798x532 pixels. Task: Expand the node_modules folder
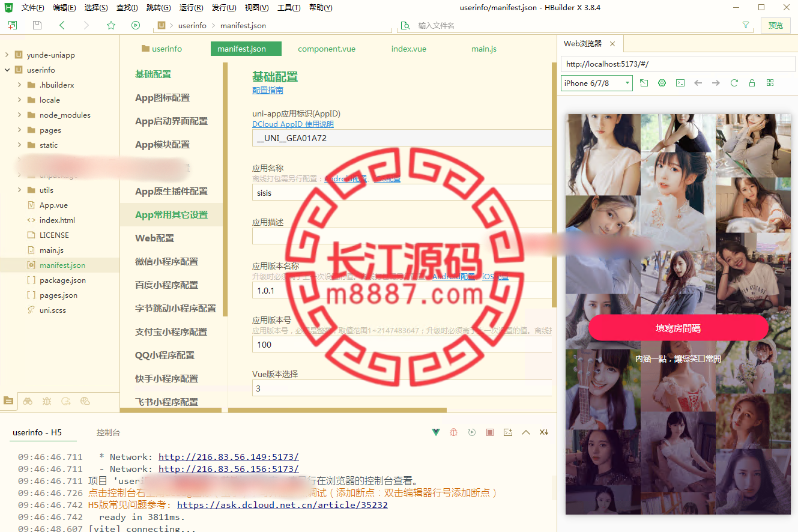point(19,115)
